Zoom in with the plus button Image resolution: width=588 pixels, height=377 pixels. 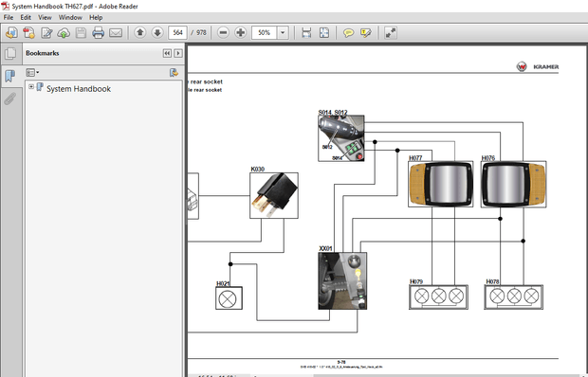coord(240,32)
